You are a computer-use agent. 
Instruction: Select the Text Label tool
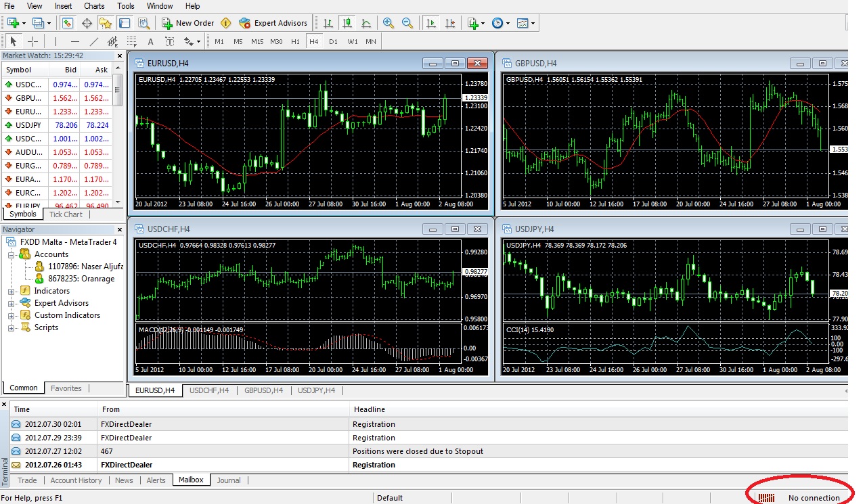coord(170,41)
